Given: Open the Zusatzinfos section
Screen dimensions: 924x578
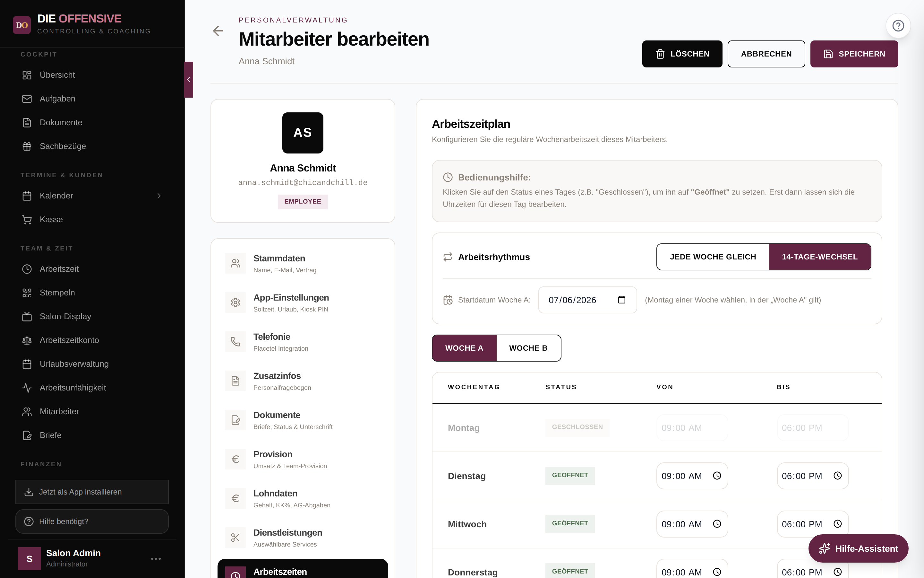Looking at the screenshot, I should (x=303, y=381).
